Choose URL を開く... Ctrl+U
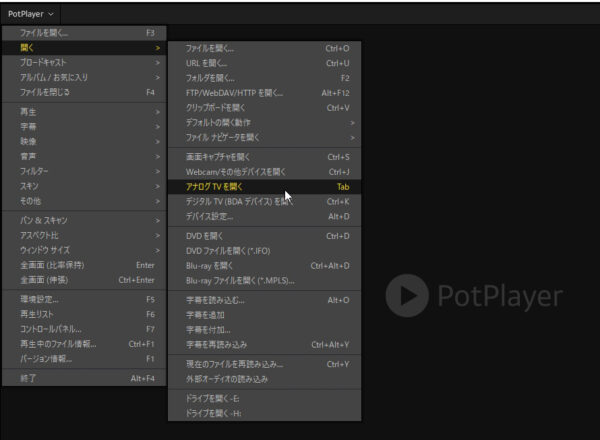This screenshot has width=600, height=440. (264, 63)
